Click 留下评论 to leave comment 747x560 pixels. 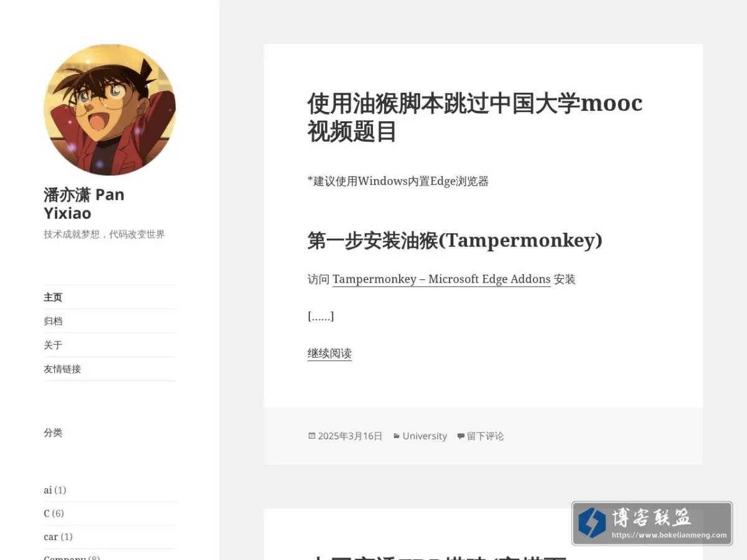click(x=486, y=436)
